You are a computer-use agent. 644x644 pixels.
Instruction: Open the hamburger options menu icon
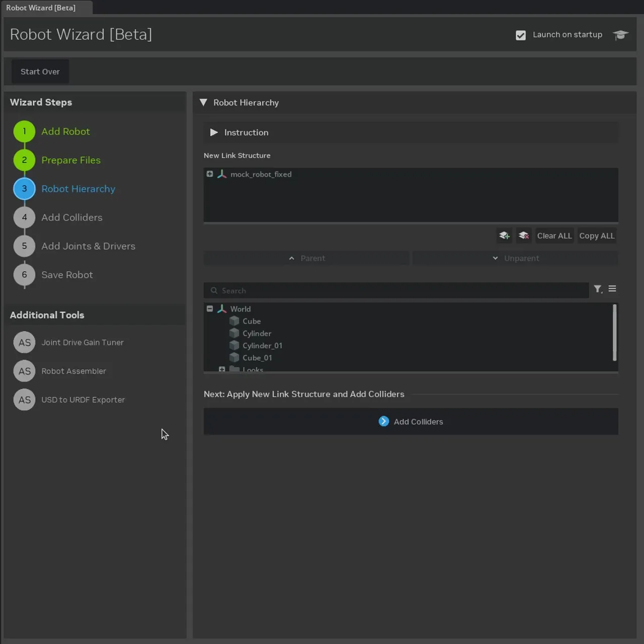click(612, 289)
